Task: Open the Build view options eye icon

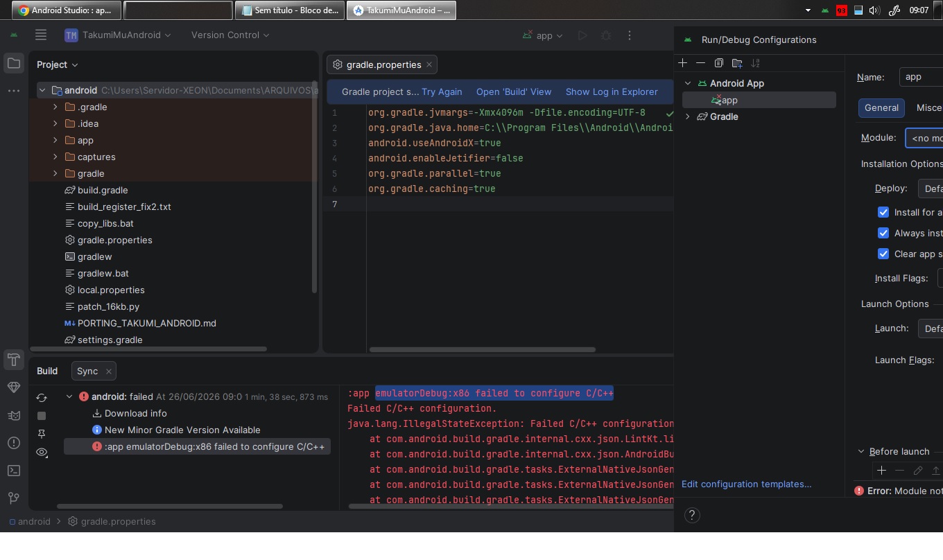Action: 42,453
